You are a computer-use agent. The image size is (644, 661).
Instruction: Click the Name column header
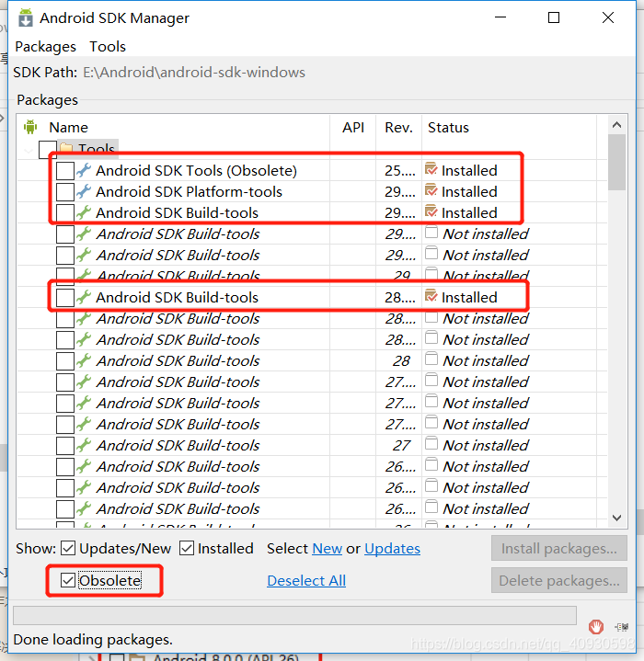[x=69, y=127]
